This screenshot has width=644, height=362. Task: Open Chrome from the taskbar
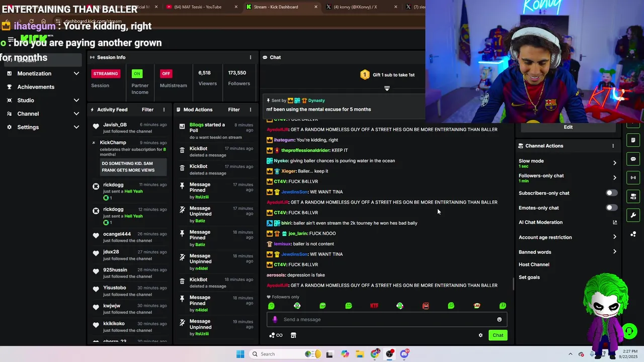375,354
